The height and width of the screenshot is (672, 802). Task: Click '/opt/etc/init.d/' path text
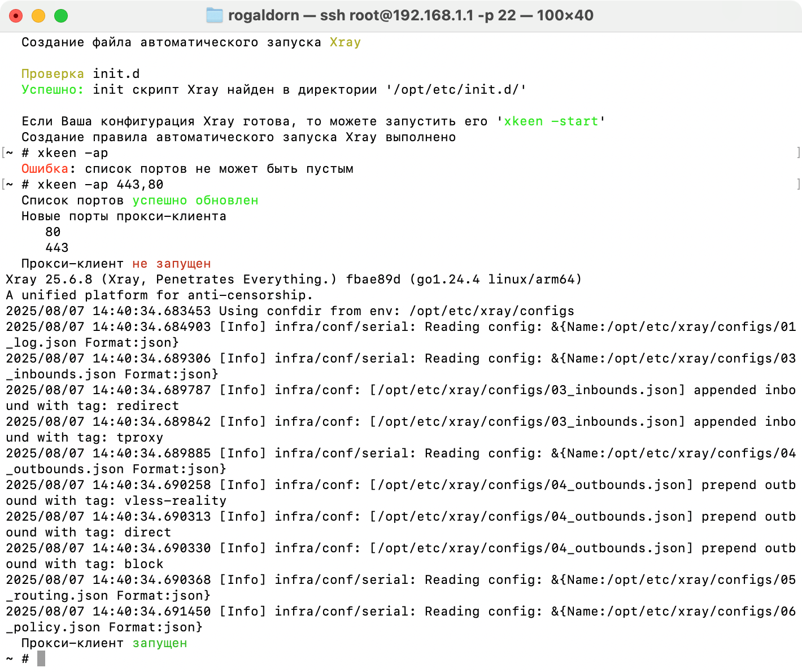tap(456, 90)
